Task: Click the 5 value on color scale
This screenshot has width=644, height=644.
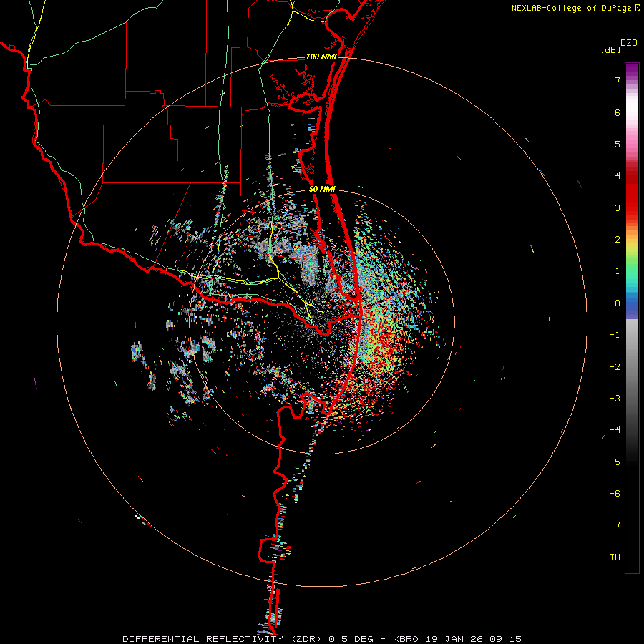Action: tap(618, 144)
